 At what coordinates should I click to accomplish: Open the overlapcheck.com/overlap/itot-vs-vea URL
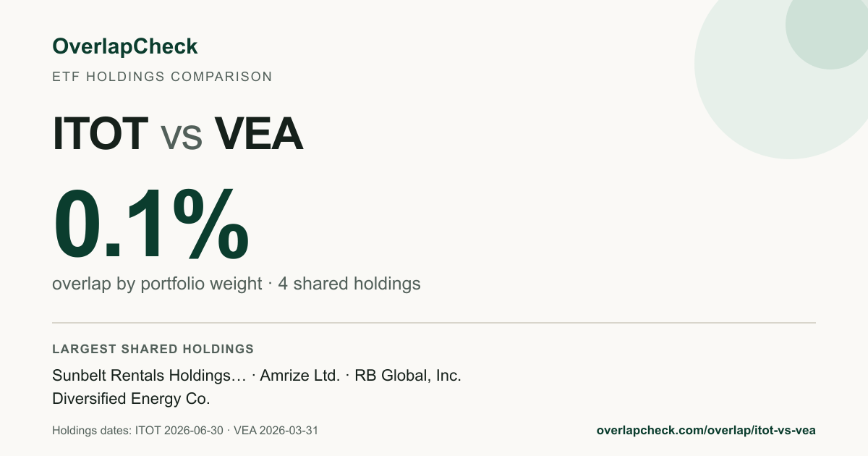[x=706, y=431]
